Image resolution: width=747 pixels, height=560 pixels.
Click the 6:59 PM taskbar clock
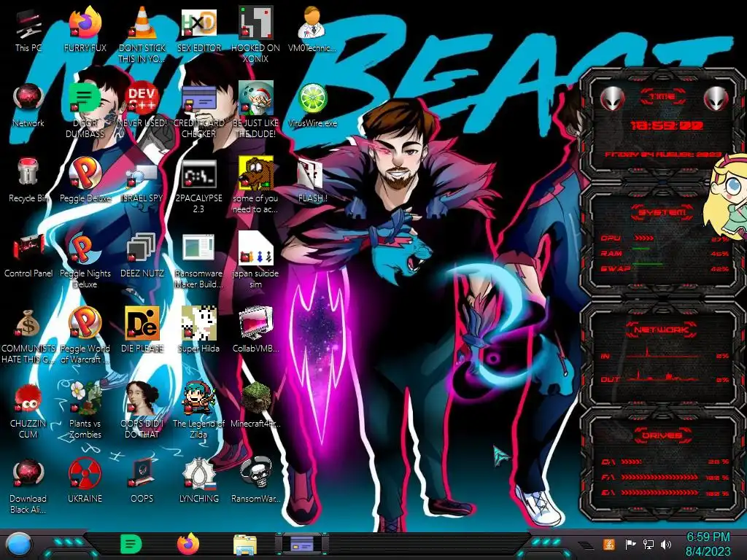point(708,544)
